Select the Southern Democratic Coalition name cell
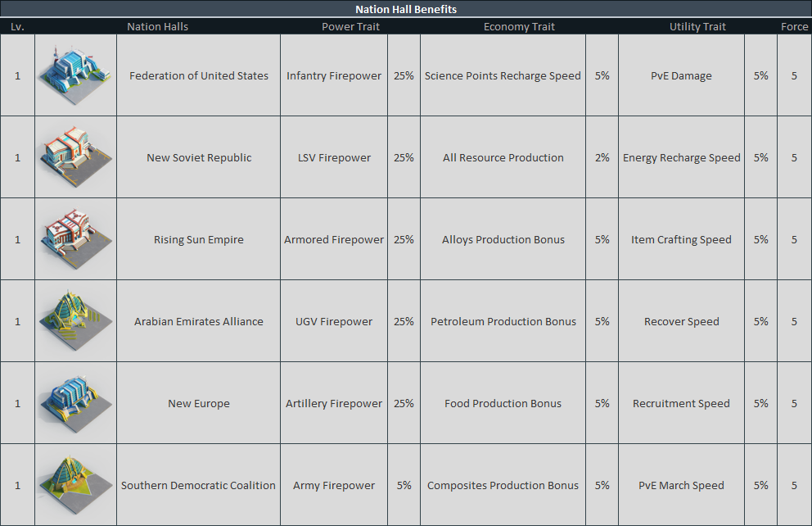The image size is (812, 526). (199, 485)
